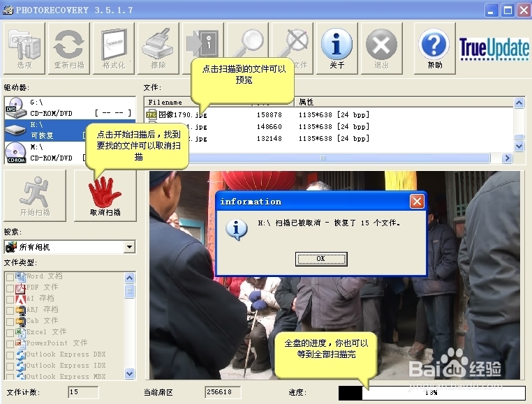This screenshot has width=532, height=404.
Task: Click the PHOTORECOVERY title bar app icon
Action: click(x=8, y=10)
